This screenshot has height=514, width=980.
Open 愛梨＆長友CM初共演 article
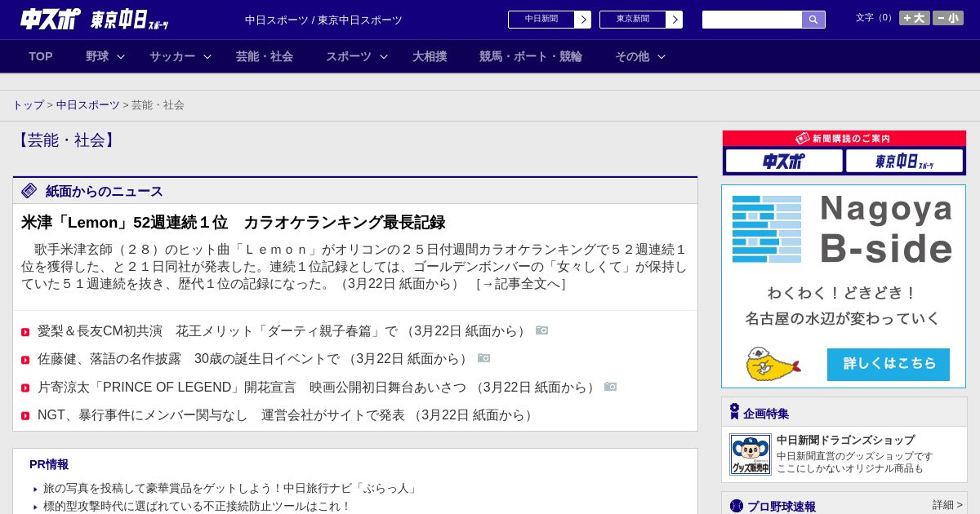click(283, 331)
